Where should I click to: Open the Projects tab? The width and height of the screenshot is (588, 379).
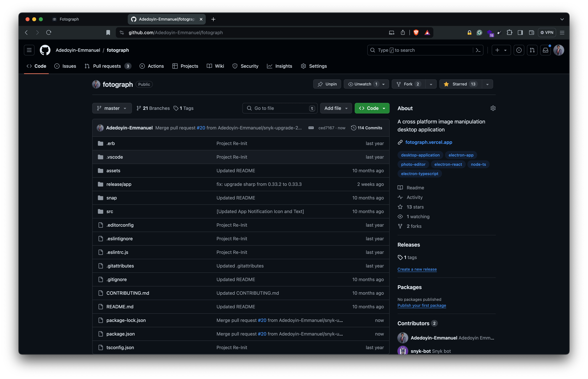(185, 66)
